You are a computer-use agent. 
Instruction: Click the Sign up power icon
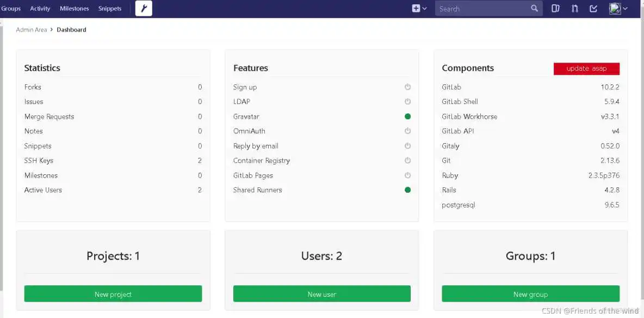click(x=407, y=87)
